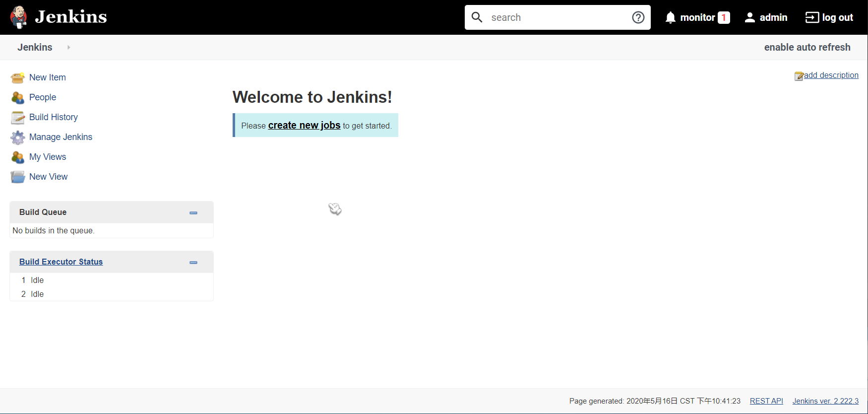
Task: Click the Build History notepad icon
Action: [18, 117]
